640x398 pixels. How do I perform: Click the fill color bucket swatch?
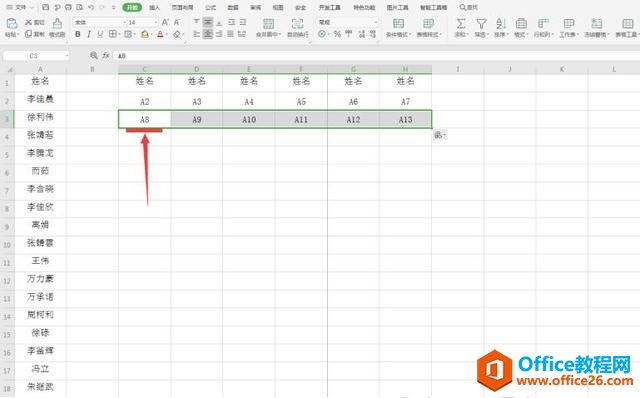point(144,34)
